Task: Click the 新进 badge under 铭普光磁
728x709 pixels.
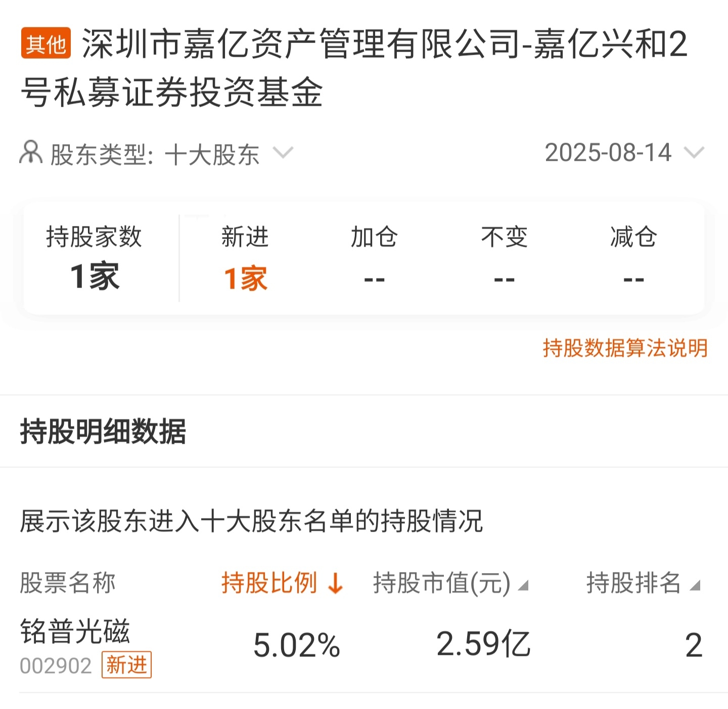Action: point(126,665)
